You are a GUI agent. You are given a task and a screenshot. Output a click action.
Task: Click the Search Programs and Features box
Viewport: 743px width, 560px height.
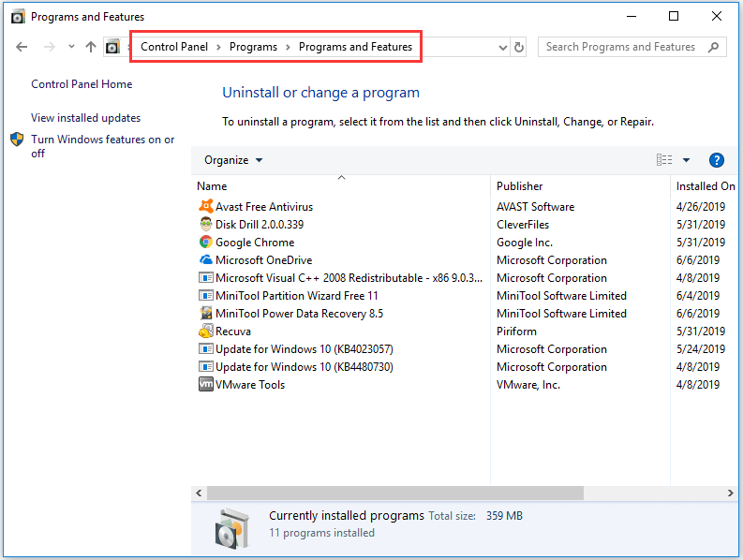[x=621, y=47]
